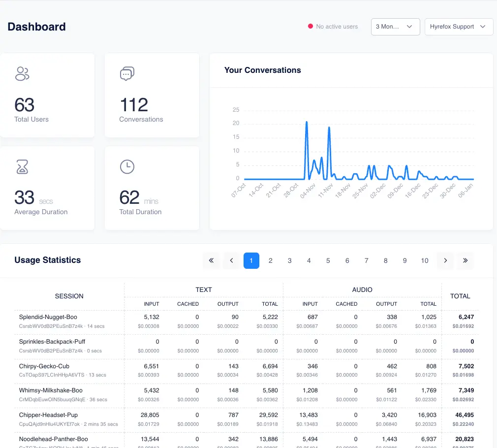Click the Your Conversations panel title

[262, 70]
